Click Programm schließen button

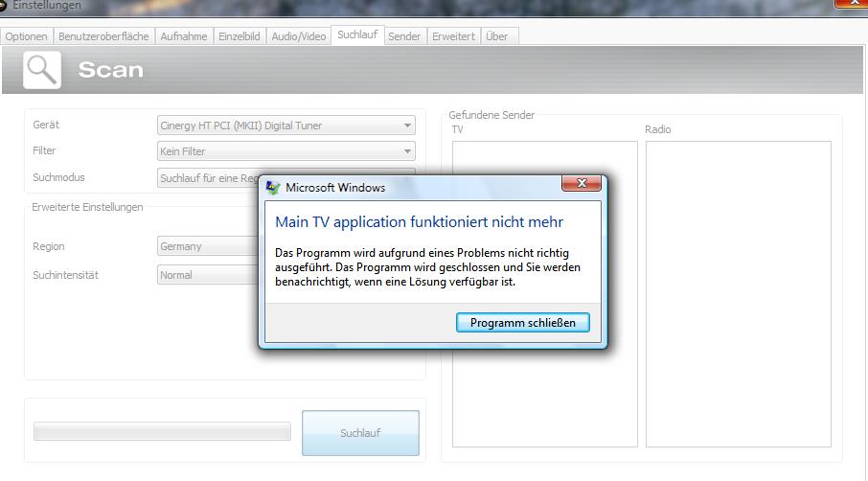(522, 323)
